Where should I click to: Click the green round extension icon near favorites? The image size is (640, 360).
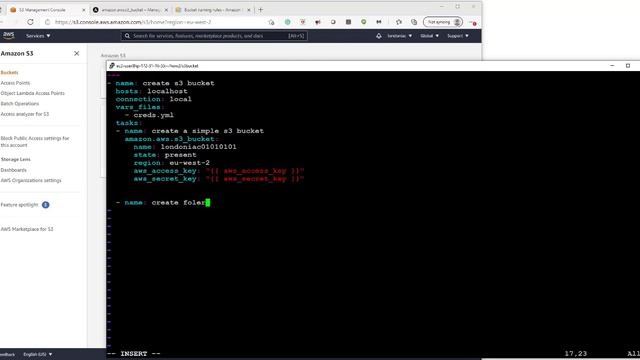(363, 22)
